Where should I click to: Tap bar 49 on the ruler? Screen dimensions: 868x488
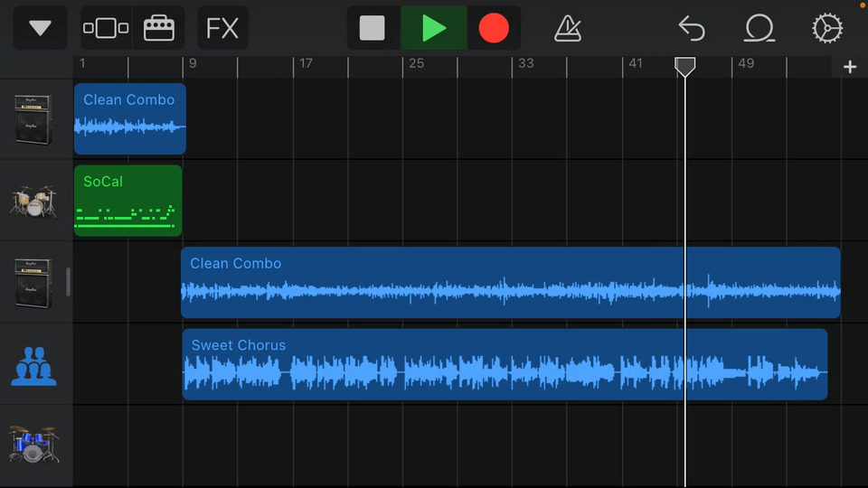[746, 63]
